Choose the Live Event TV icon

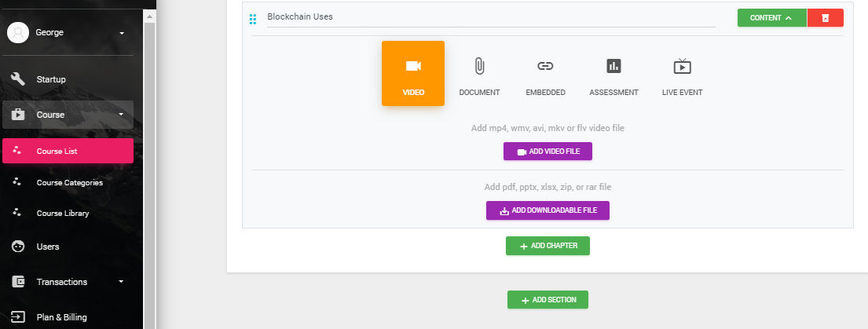click(682, 67)
